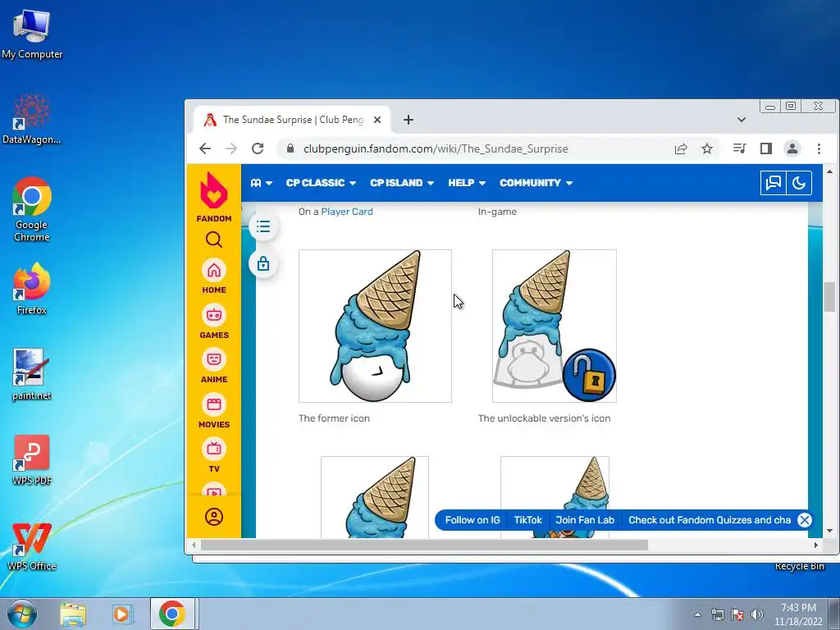Click the address bar URL field
The image size is (840, 630).
(x=435, y=148)
